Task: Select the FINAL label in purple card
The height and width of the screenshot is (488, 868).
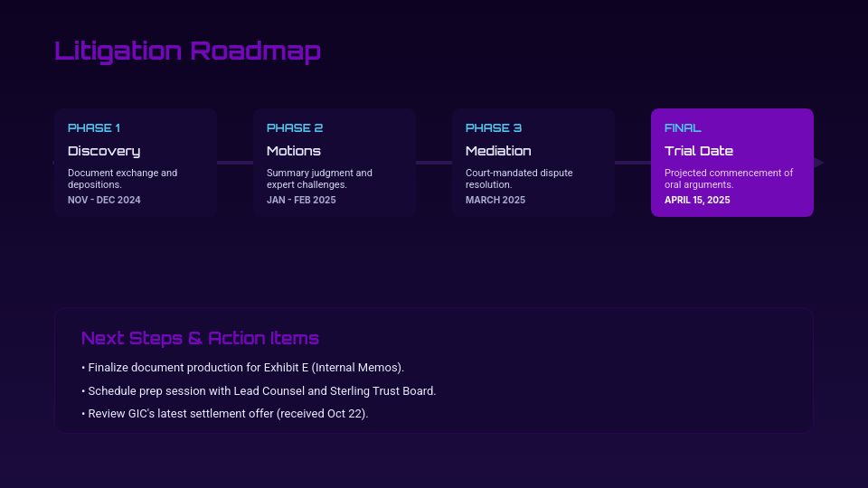Action: pyautogui.click(x=683, y=128)
